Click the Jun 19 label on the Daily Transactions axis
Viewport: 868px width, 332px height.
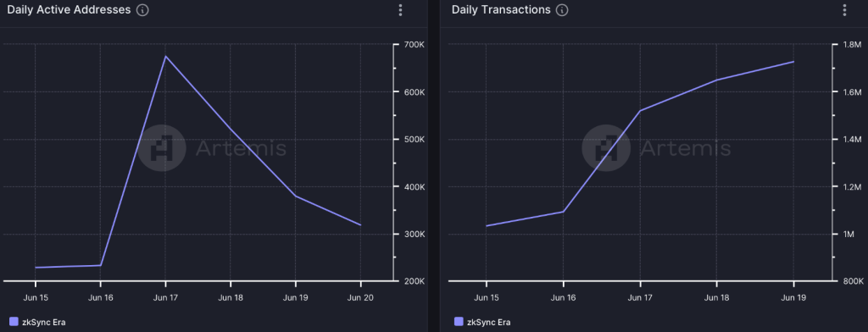tap(793, 297)
